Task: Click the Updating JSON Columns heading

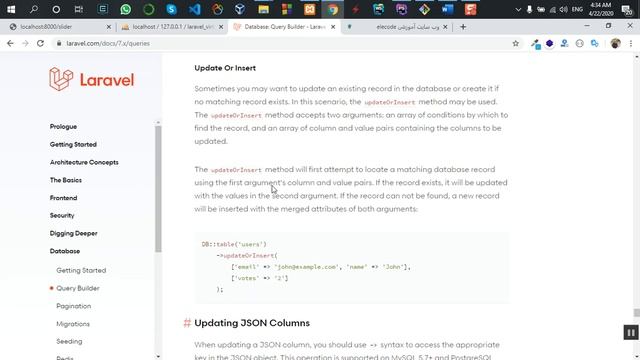Action: tap(252, 323)
